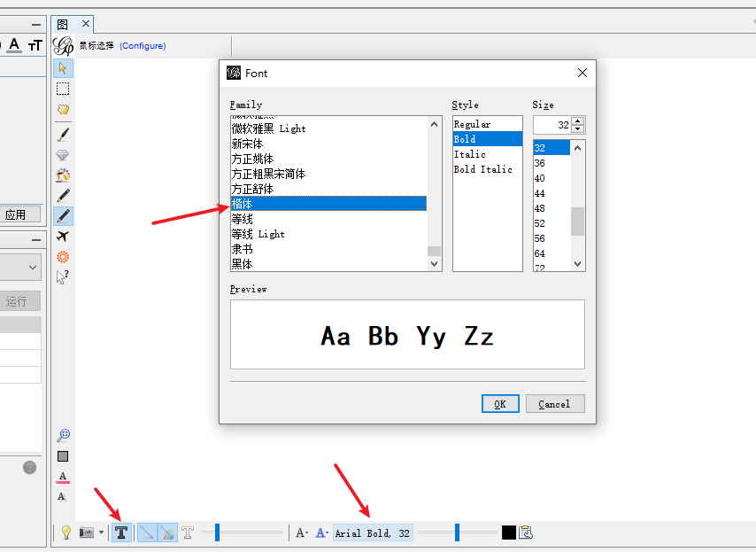Collapse the lower left panel with its dash
The height and width of the screenshot is (552, 756).
(x=36, y=240)
